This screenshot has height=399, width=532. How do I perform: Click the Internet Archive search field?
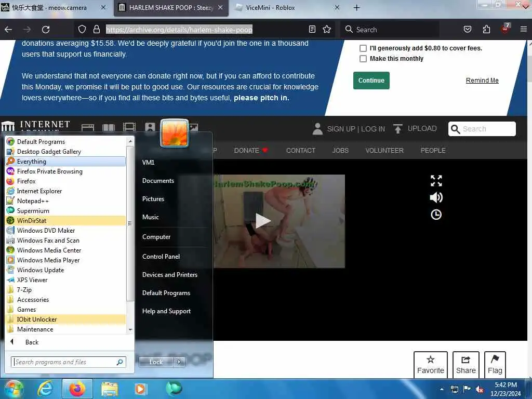pyautogui.click(x=482, y=129)
